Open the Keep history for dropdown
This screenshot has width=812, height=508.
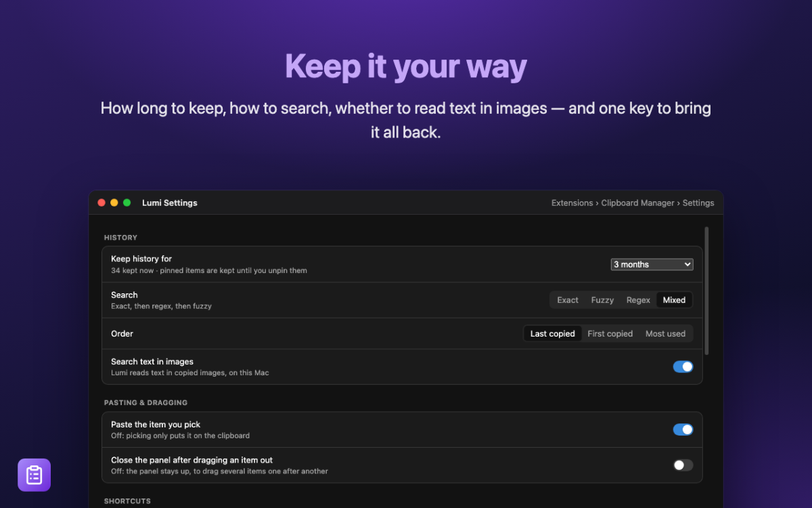pyautogui.click(x=652, y=264)
